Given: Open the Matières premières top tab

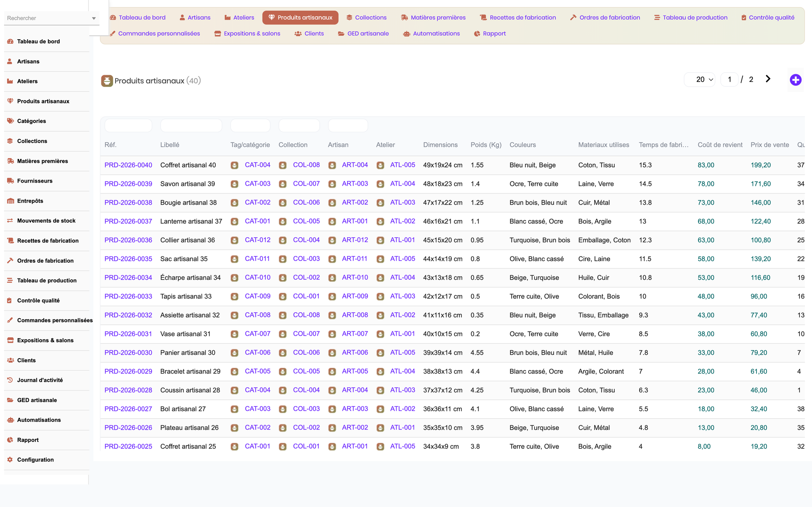Looking at the screenshot, I should point(433,18).
